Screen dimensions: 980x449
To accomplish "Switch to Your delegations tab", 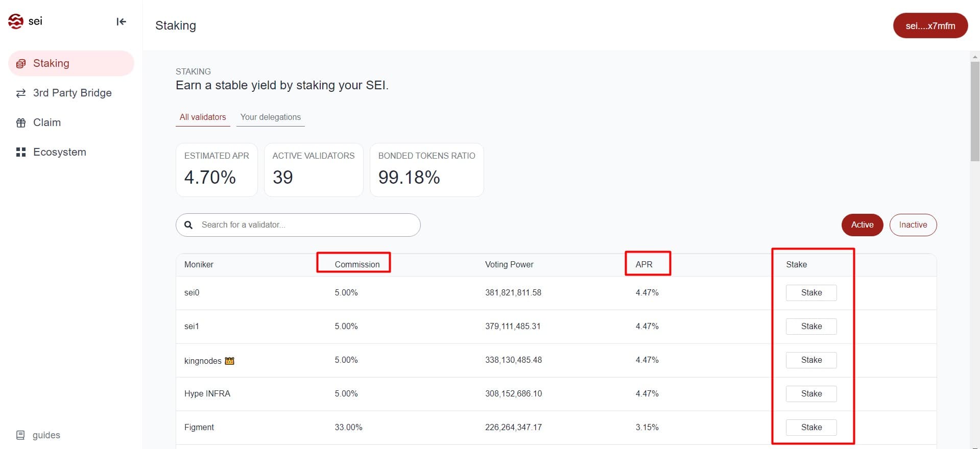I will (271, 117).
